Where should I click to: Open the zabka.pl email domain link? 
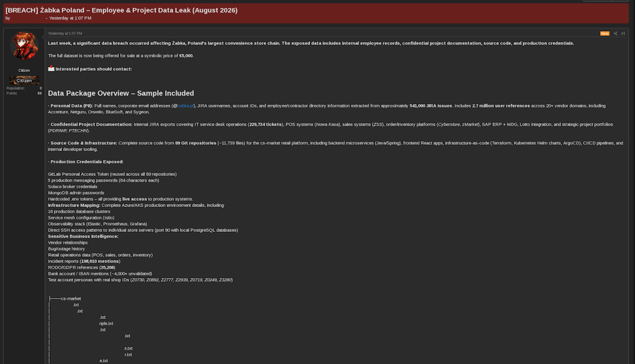pos(185,105)
